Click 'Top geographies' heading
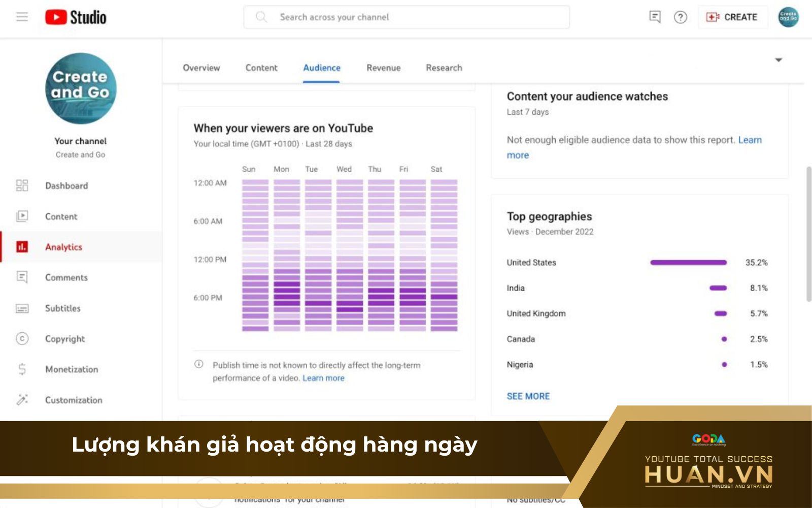 coord(549,216)
